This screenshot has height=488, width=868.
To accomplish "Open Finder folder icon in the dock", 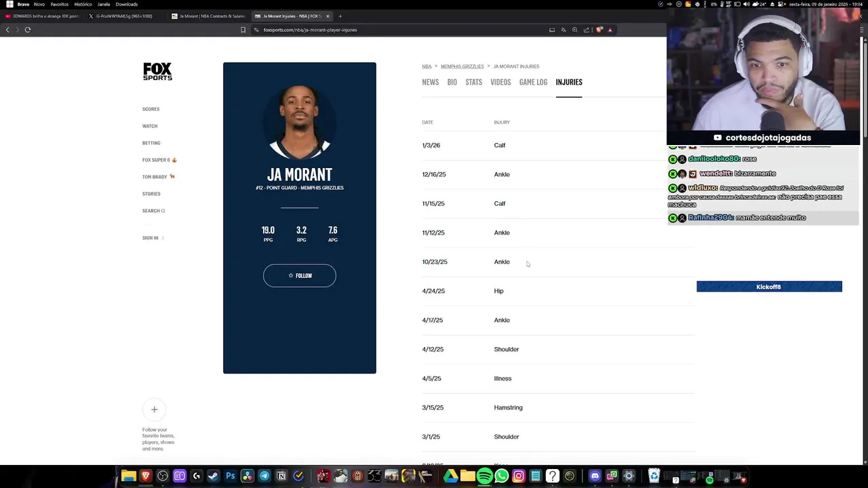I will coord(128,476).
